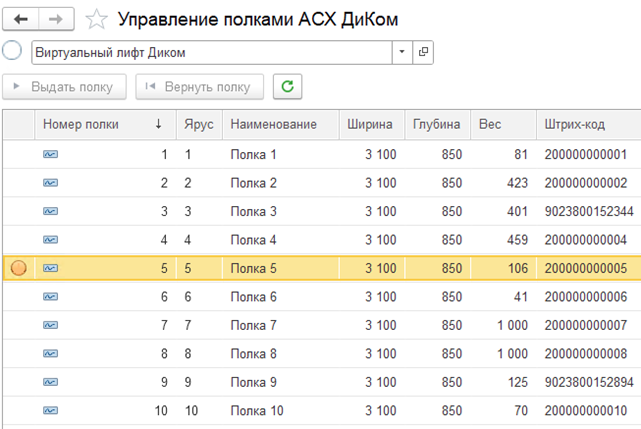Screen dimensions: 641x429
Task: Click the back navigation arrow
Action: click(21, 19)
